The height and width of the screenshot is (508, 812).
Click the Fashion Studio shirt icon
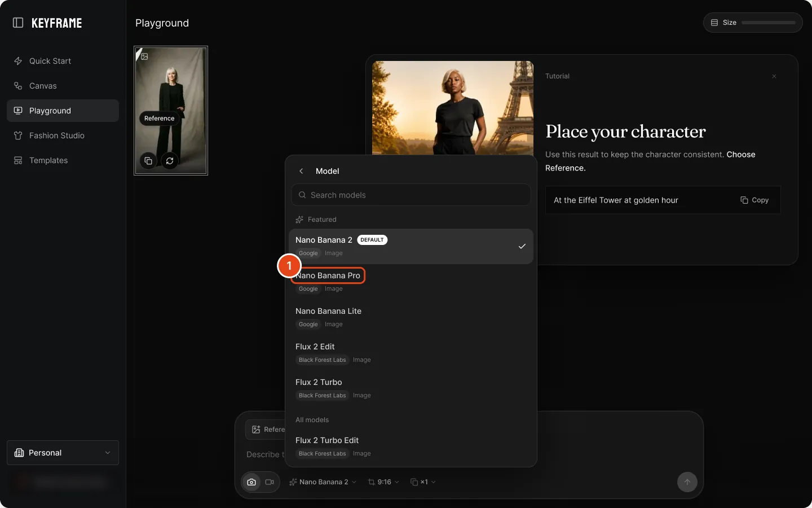tap(18, 135)
